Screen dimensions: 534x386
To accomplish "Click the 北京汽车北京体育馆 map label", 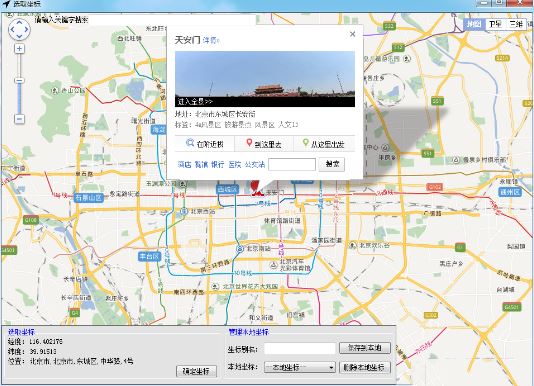I will point(295,265).
